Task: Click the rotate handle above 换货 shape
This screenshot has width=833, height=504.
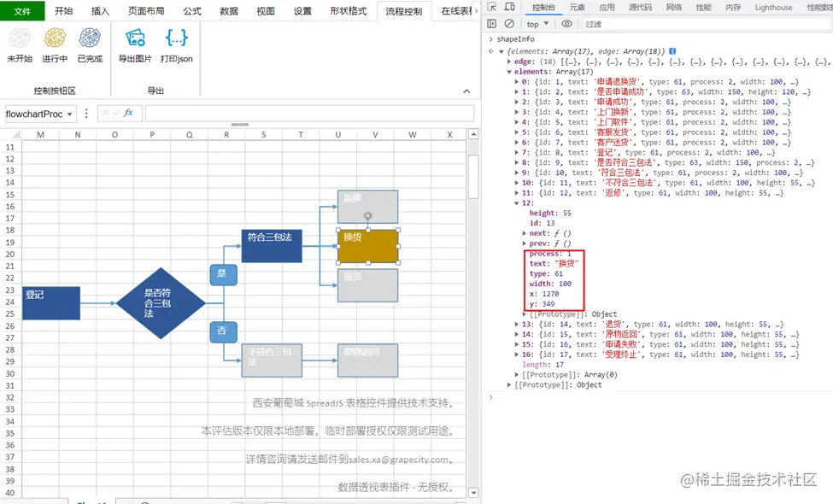Action: click(367, 215)
